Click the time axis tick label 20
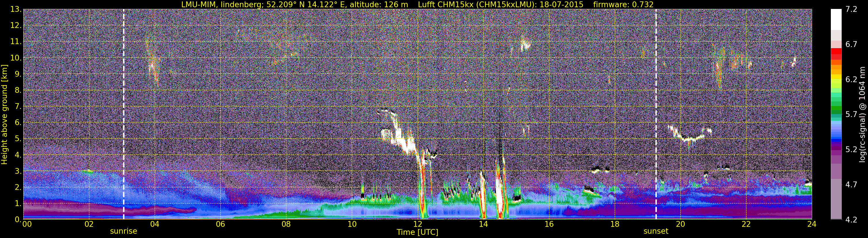The image size is (868, 238). (681, 224)
